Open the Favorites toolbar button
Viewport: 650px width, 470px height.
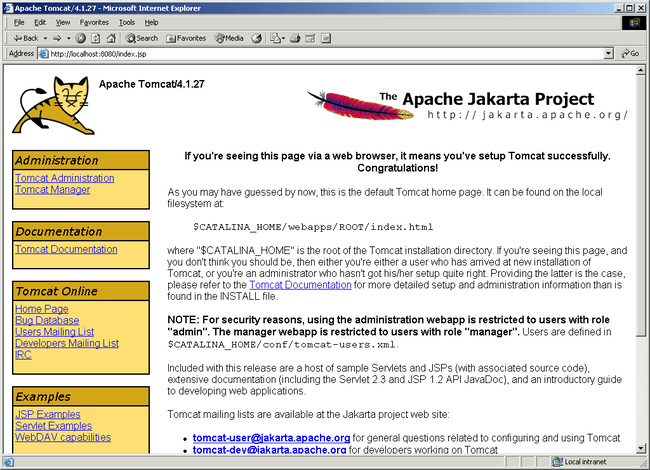tap(186, 38)
